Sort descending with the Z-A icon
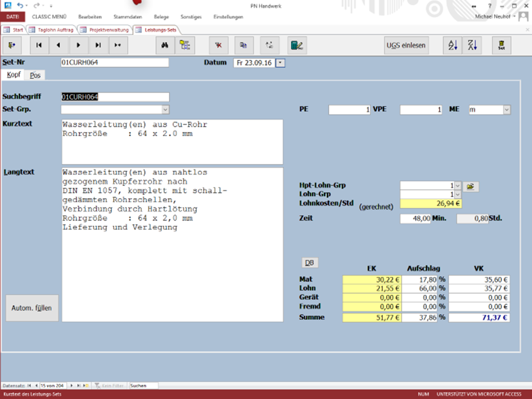Screen dimensions: 532x399 point(472,45)
